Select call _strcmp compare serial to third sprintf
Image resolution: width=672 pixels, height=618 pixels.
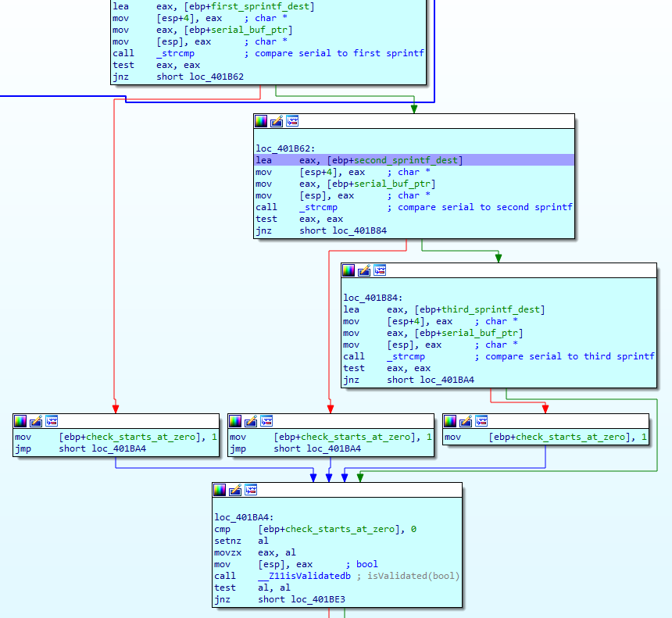coord(499,356)
